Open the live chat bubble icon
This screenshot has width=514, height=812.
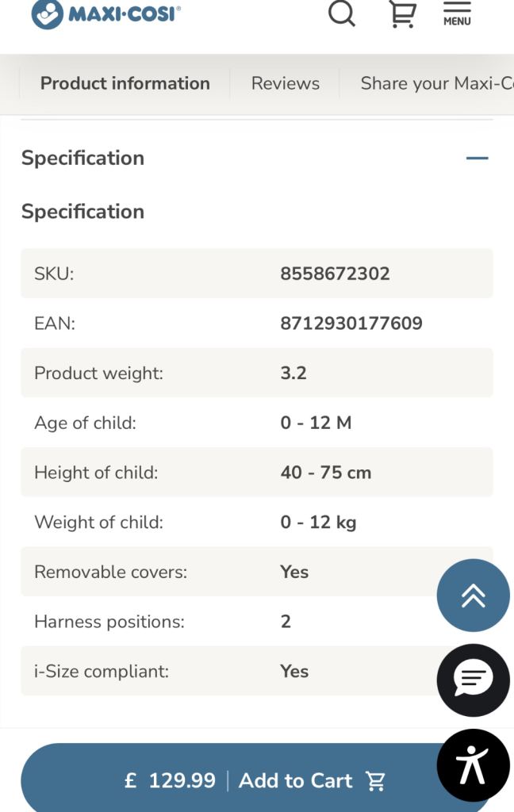(473, 680)
